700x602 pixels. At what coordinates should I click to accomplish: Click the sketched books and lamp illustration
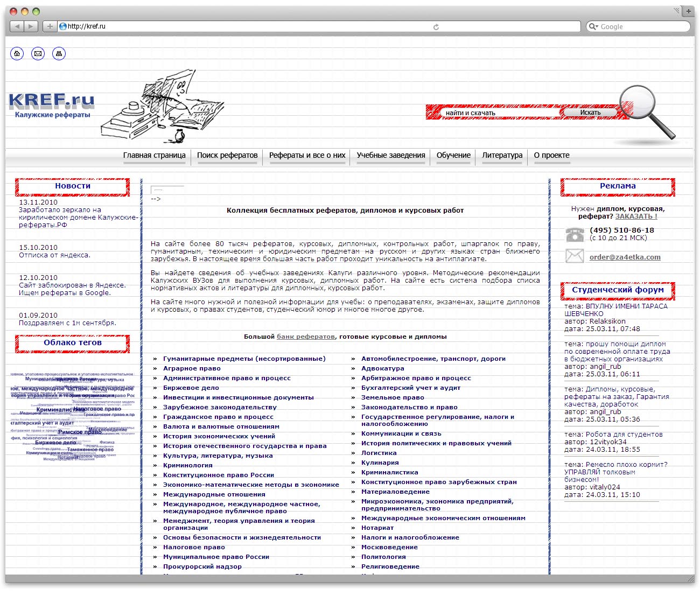point(162,106)
